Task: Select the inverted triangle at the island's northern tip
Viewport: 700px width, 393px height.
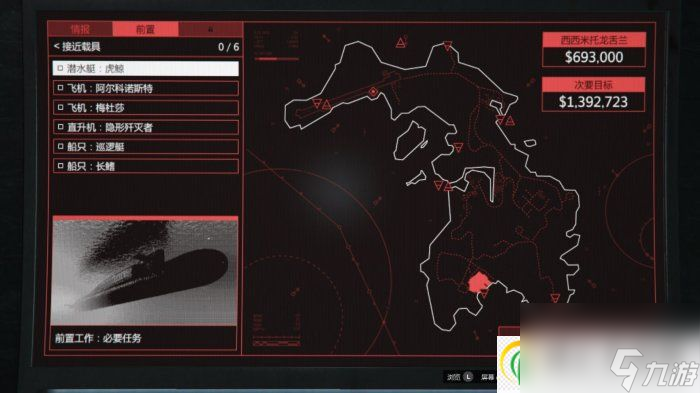Action: [x=447, y=46]
